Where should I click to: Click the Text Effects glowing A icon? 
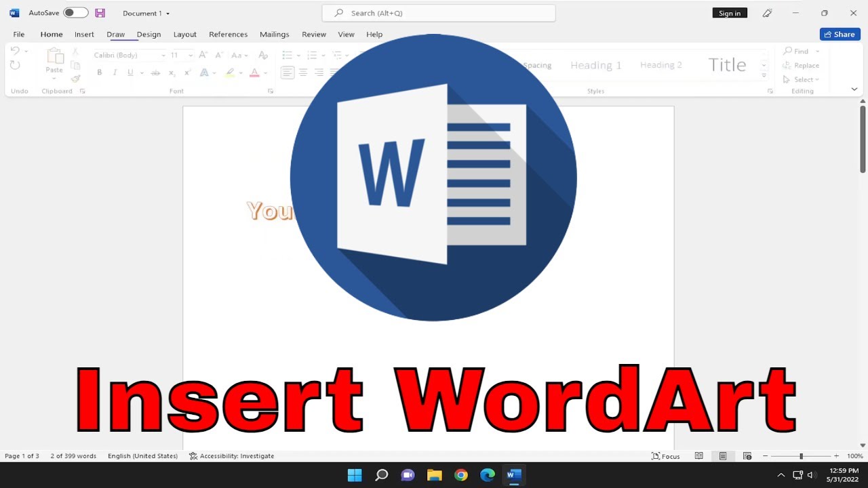coord(204,73)
